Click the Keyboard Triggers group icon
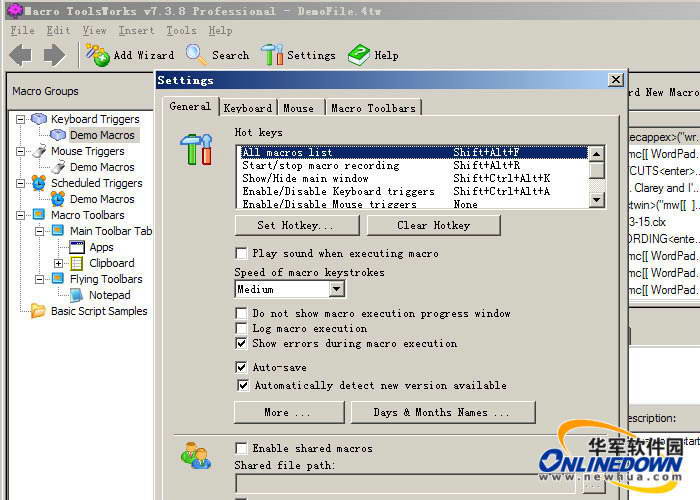 point(39,119)
